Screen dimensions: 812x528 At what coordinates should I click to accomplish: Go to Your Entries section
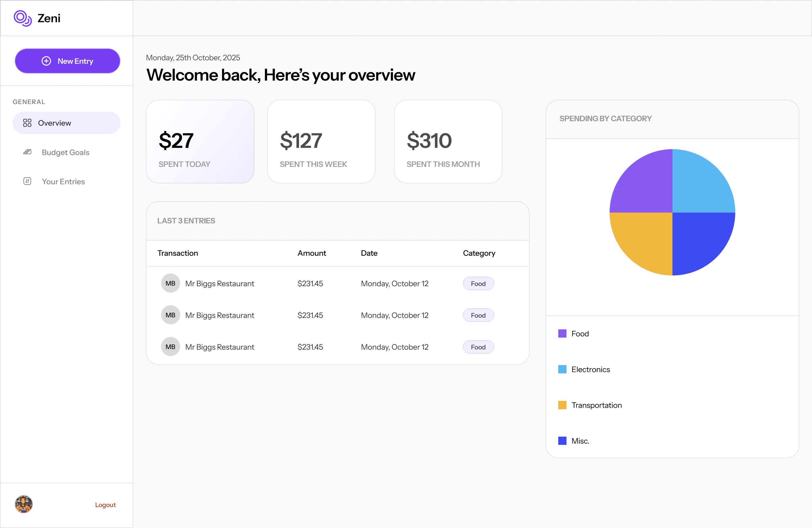[63, 181]
